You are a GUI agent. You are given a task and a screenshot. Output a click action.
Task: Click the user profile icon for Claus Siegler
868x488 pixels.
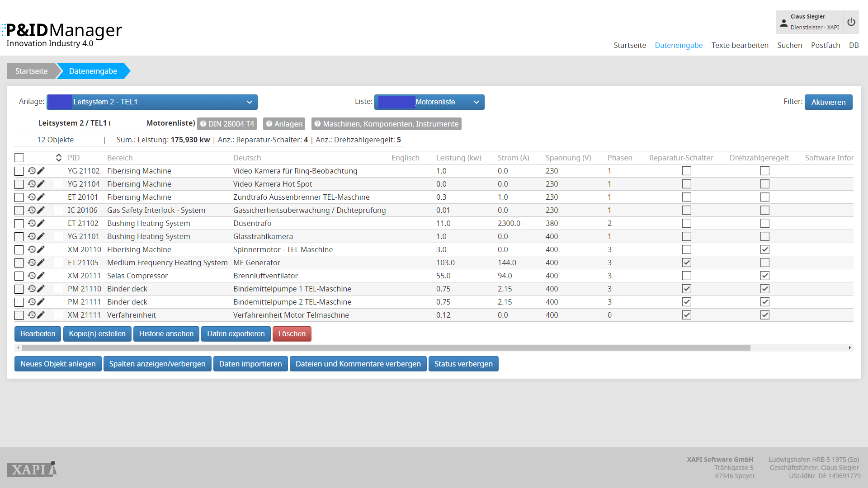tap(784, 22)
